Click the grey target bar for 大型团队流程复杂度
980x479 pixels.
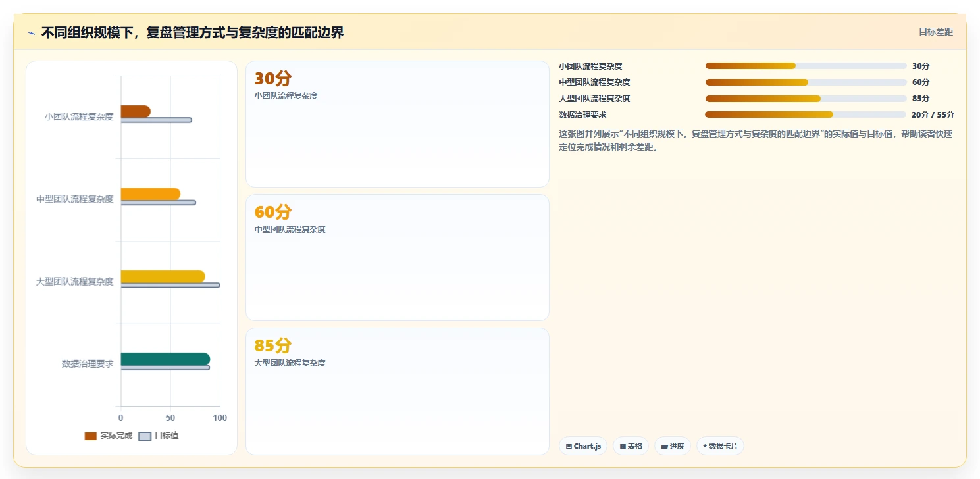[x=170, y=285]
